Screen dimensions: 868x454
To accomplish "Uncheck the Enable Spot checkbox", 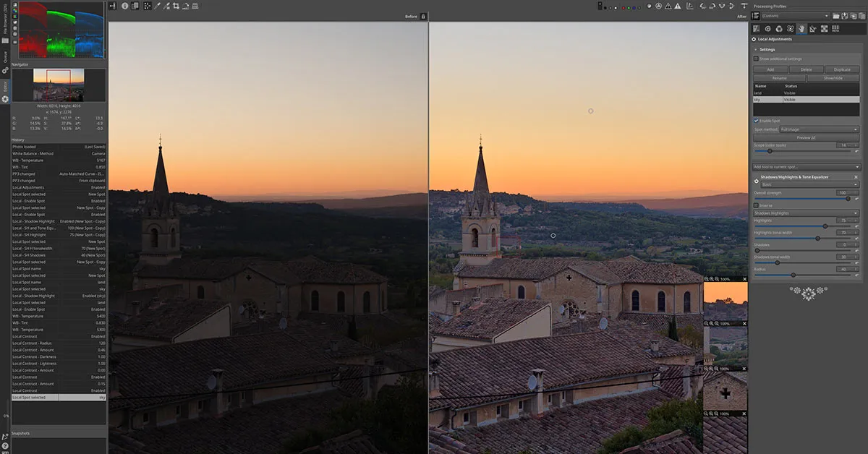I will (757, 121).
